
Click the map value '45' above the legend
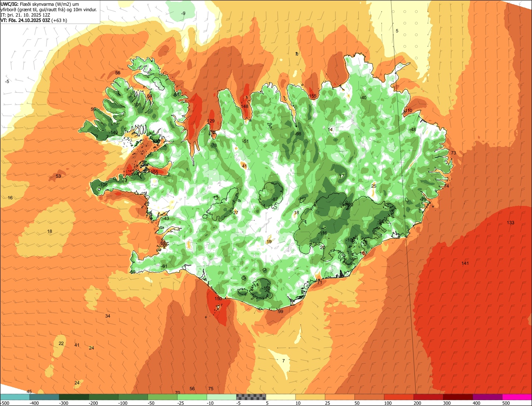click(x=29, y=392)
